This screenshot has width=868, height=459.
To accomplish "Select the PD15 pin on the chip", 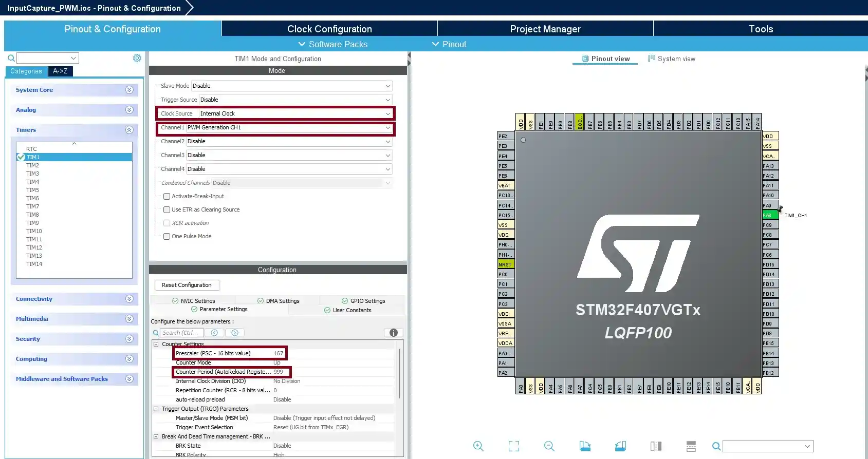I will pyautogui.click(x=770, y=264).
